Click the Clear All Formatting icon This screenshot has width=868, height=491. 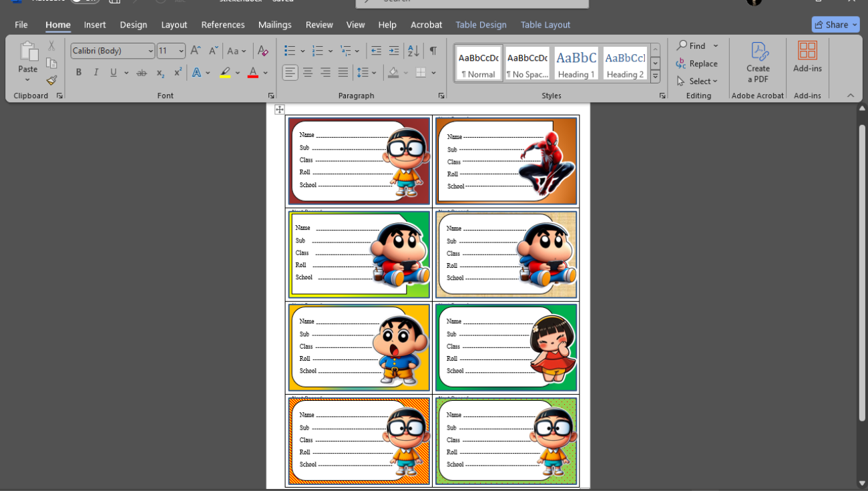pos(263,51)
